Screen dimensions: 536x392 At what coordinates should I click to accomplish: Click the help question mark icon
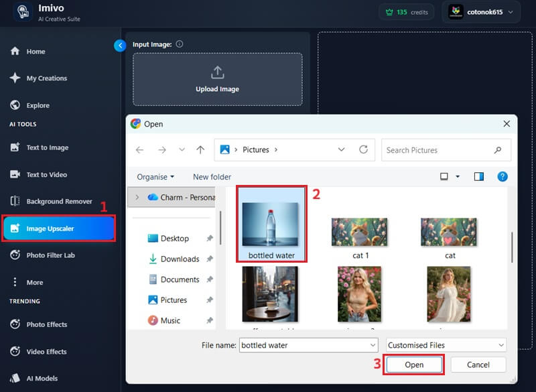502,177
